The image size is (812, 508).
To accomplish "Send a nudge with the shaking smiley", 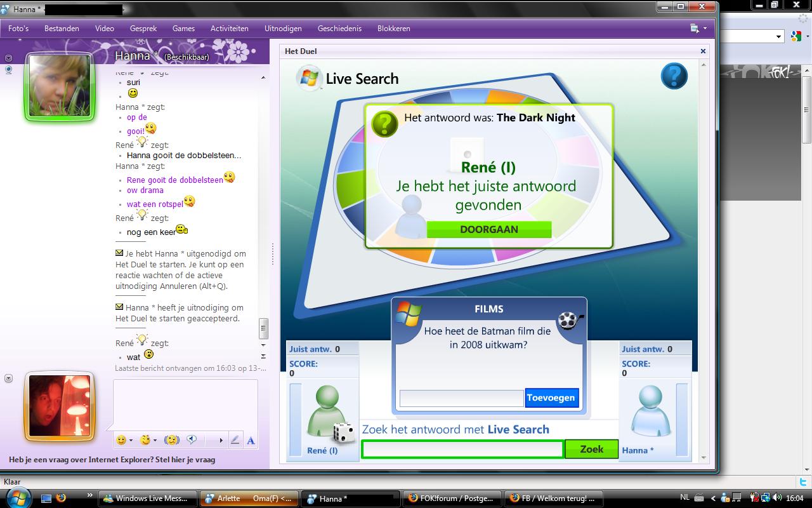I will coord(171,440).
